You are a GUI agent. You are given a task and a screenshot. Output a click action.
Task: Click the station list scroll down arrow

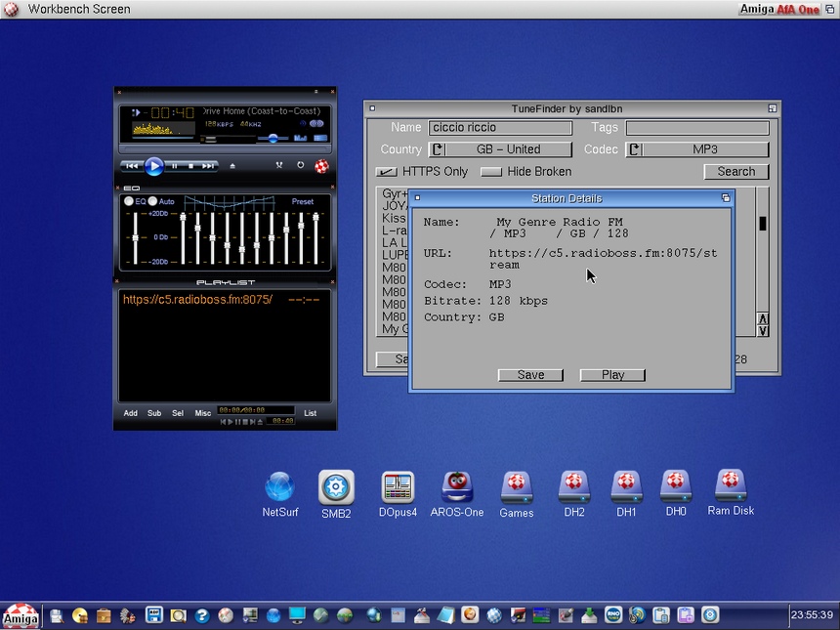[x=762, y=330]
